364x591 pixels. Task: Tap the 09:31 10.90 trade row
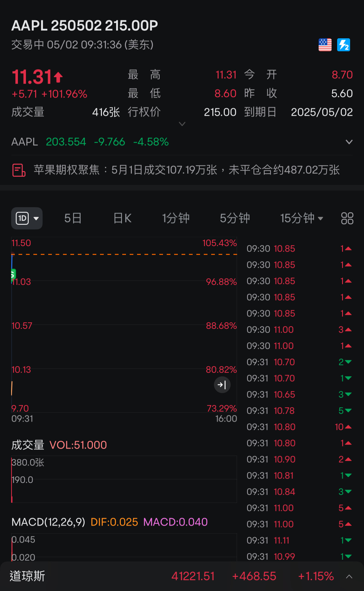tap(299, 459)
